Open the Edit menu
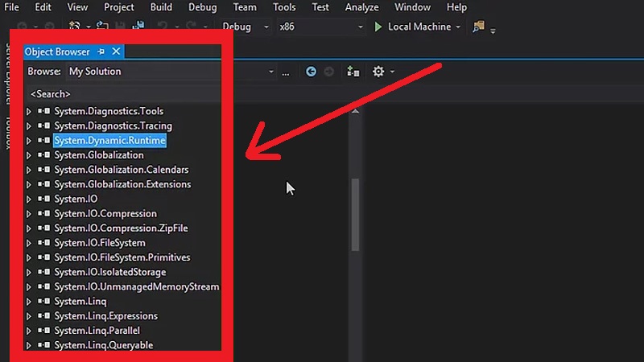Image resolution: width=644 pixels, height=362 pixels. click(43, 7)
